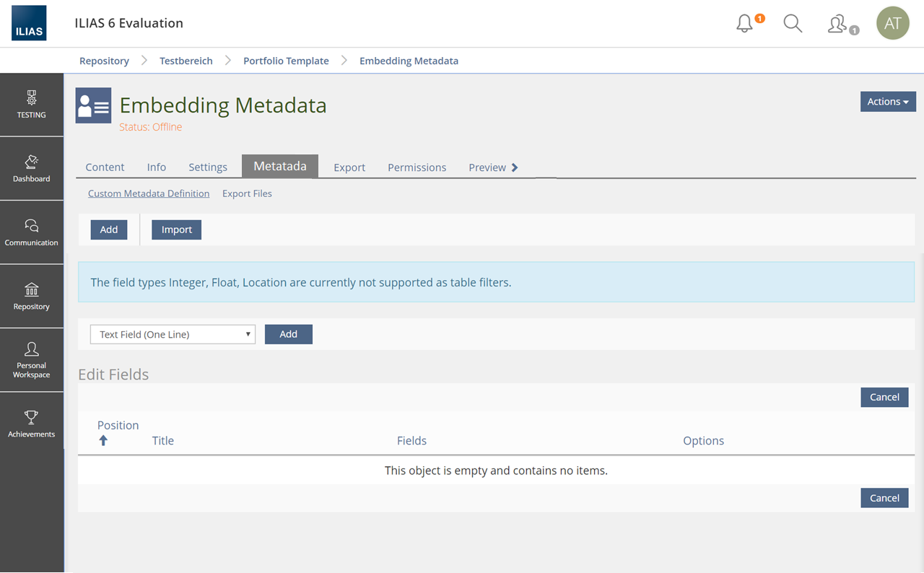Open the Export Files sub-tab link

[x=247, y=193]
